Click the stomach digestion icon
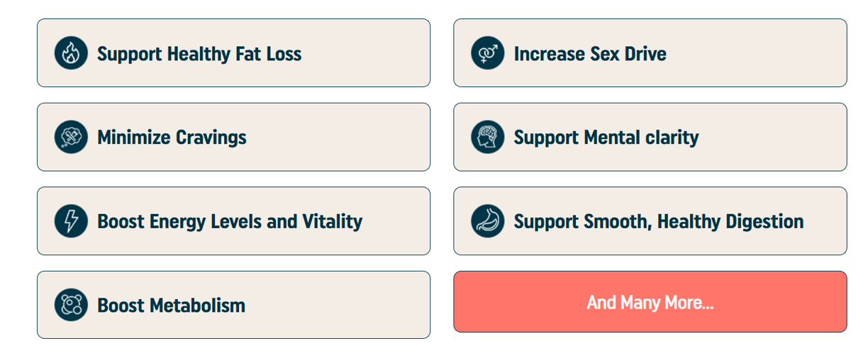 487,221
